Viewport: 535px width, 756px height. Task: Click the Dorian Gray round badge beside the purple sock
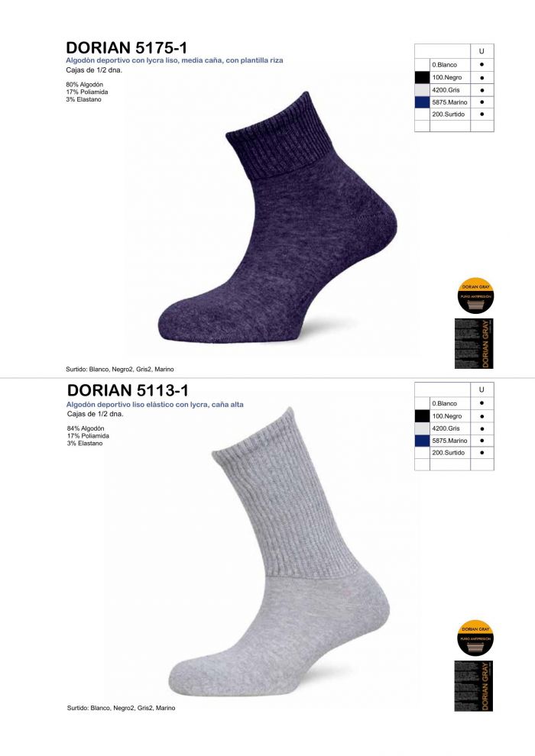pos(475,296)
